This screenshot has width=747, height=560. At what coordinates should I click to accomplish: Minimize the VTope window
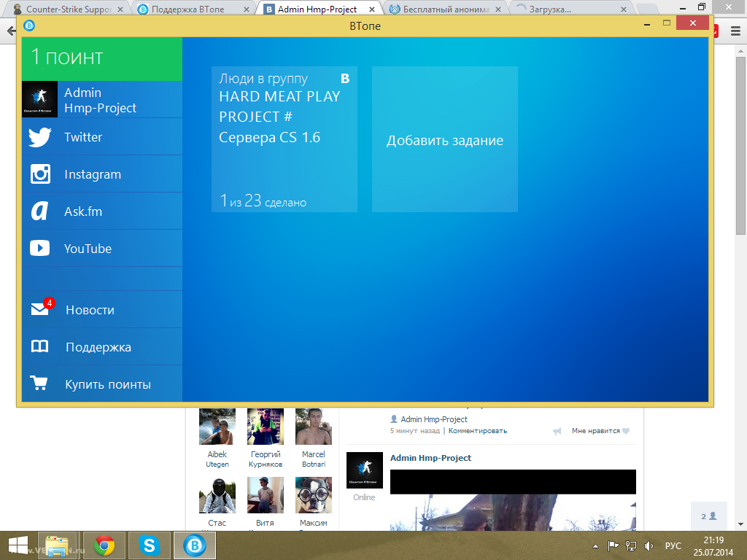(x=647, y=24)
